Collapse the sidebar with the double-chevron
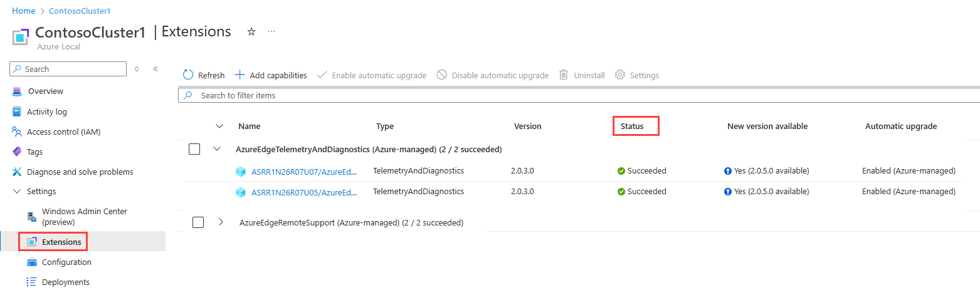Image resolution: width=980 pixels, height=295 pixels. (155, 69)
